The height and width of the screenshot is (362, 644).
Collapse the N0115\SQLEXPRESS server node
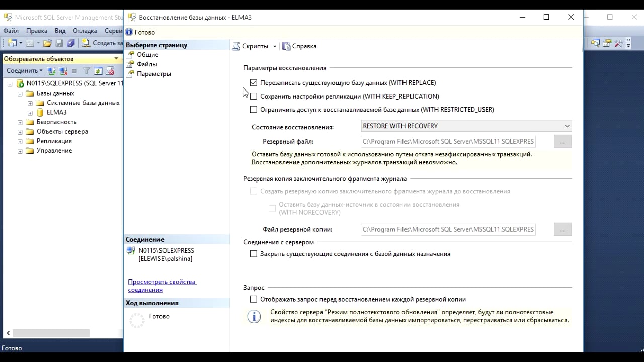(10, 84)
